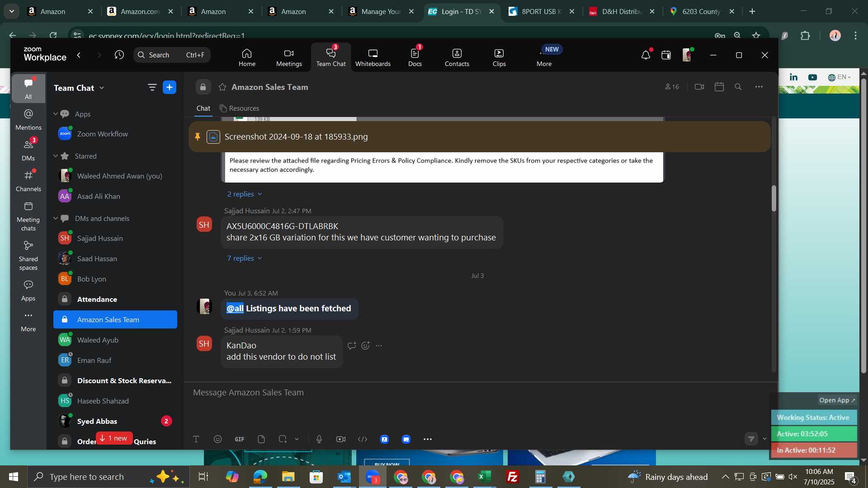The width and height of the screenshot is (868, 488).
Task: Expand the 7 replies thread
Action: point(245,258)
